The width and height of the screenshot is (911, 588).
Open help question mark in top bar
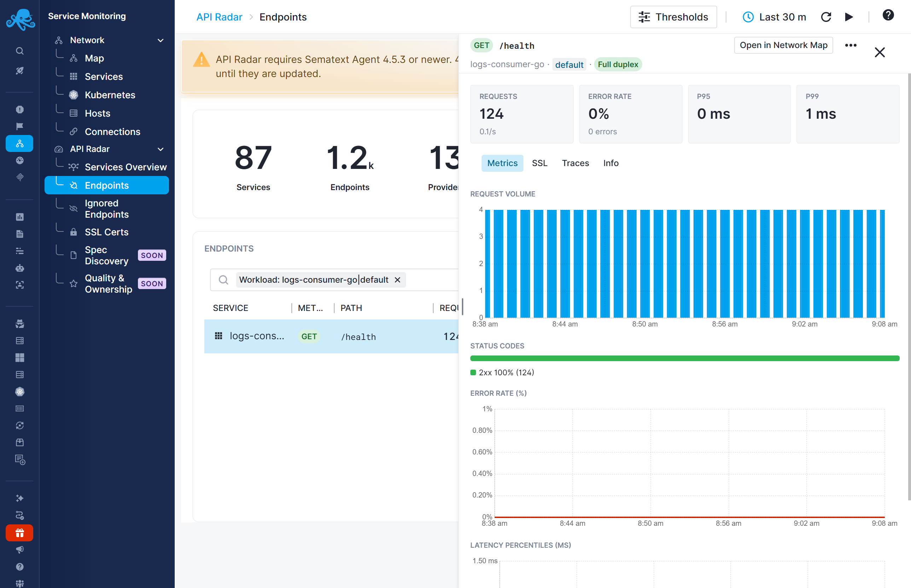[888, 15]
